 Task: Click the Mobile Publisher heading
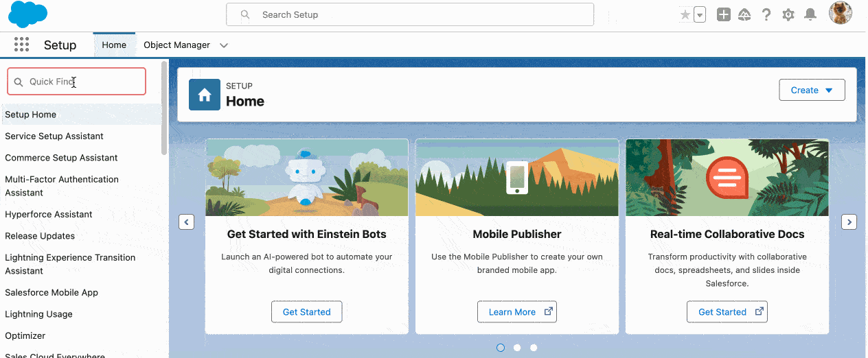(517, 234)
